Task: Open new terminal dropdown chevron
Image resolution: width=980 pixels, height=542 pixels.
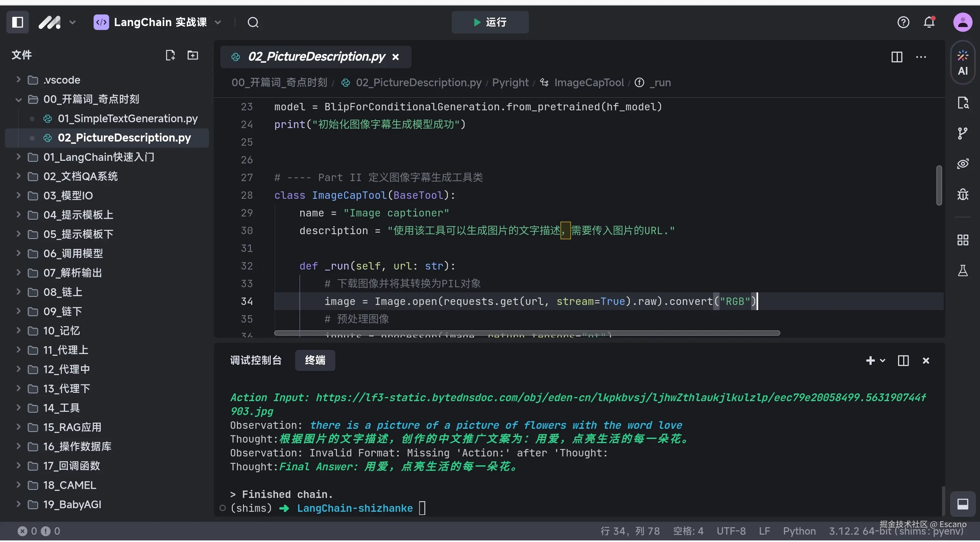Action: point(883,361)
